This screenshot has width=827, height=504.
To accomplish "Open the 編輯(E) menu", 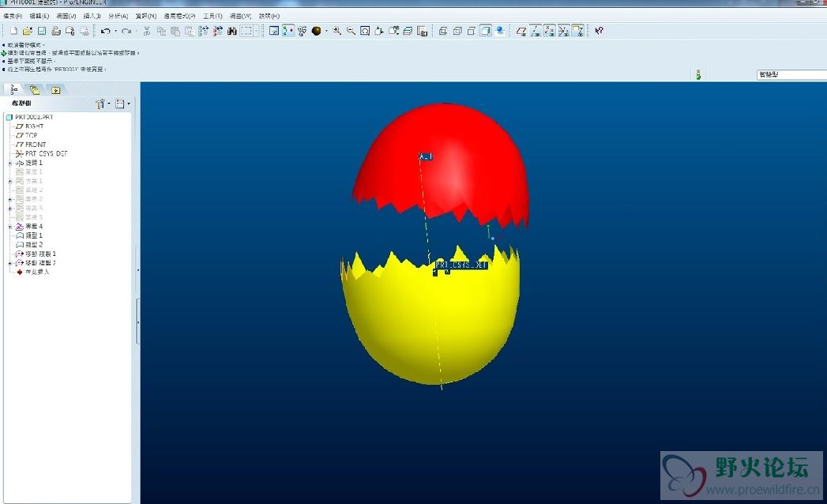I will coord(39,17).
